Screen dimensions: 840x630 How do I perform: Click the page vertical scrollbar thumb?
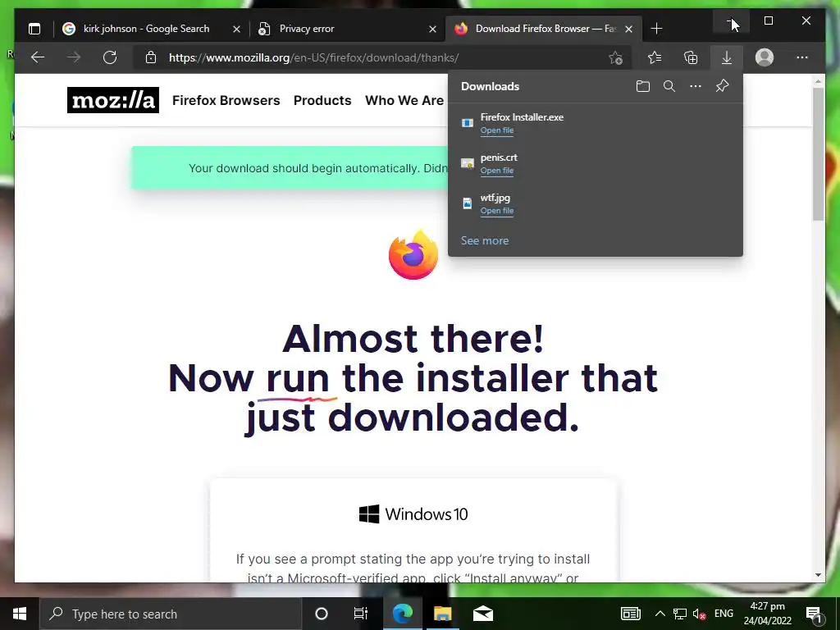[818, 154]
